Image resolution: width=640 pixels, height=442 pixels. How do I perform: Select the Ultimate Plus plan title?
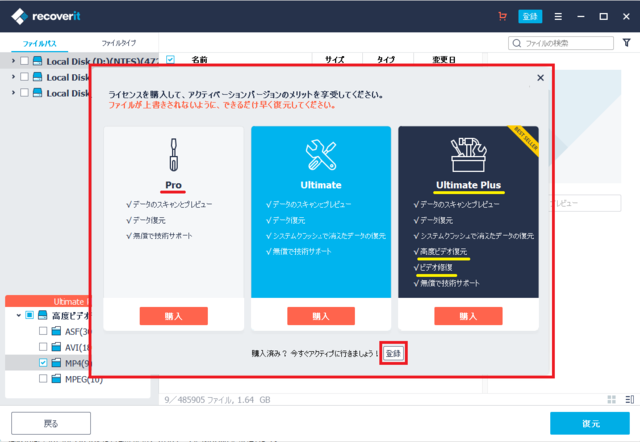tap(469, 185)
